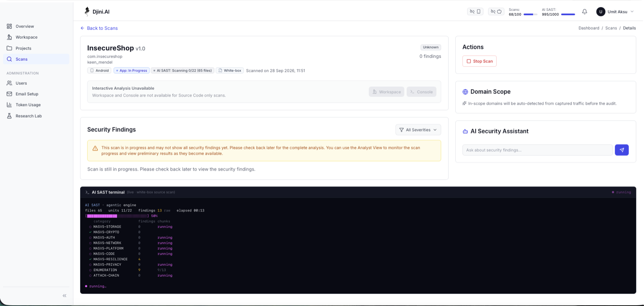644x306 pixels.
Task: Click Back to Scans link
Action: (99, 28)
